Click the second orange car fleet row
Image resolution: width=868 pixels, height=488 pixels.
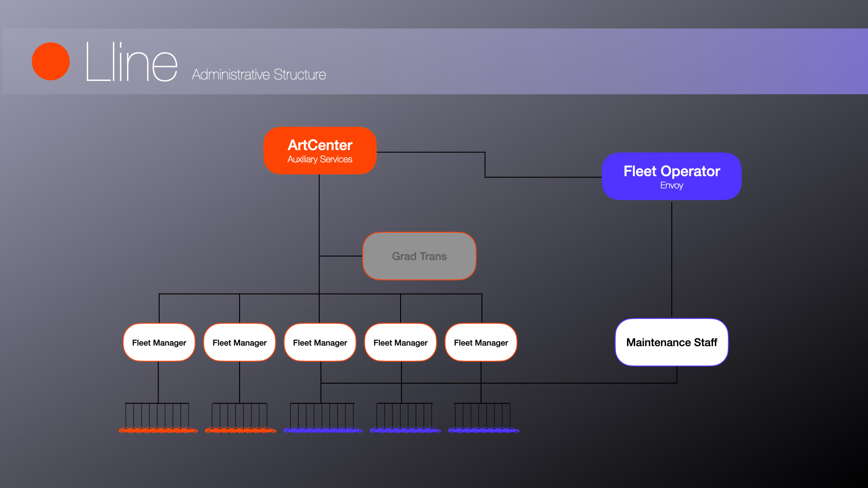pos(241,430)
